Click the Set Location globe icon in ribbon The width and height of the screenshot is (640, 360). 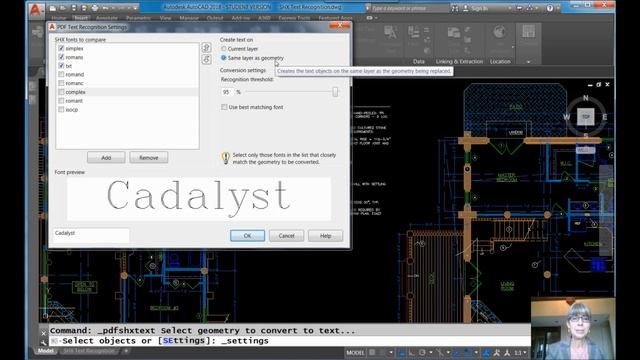pyautogui.click(x=499, y=32)
